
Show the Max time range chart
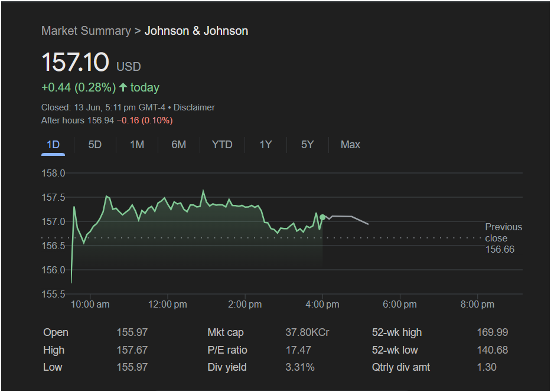[350, 145]
